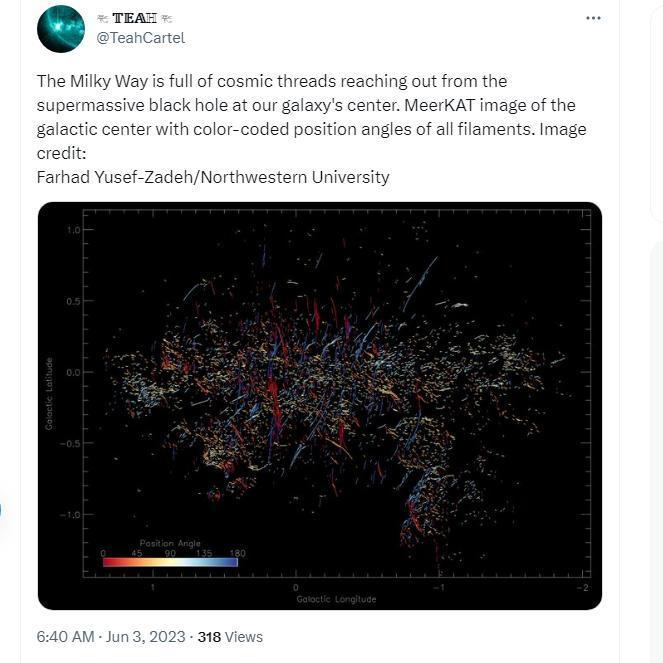Open the tweet's three-dot more options menu
This screenshot has height=663, width=663.
[x=593, y=18]
